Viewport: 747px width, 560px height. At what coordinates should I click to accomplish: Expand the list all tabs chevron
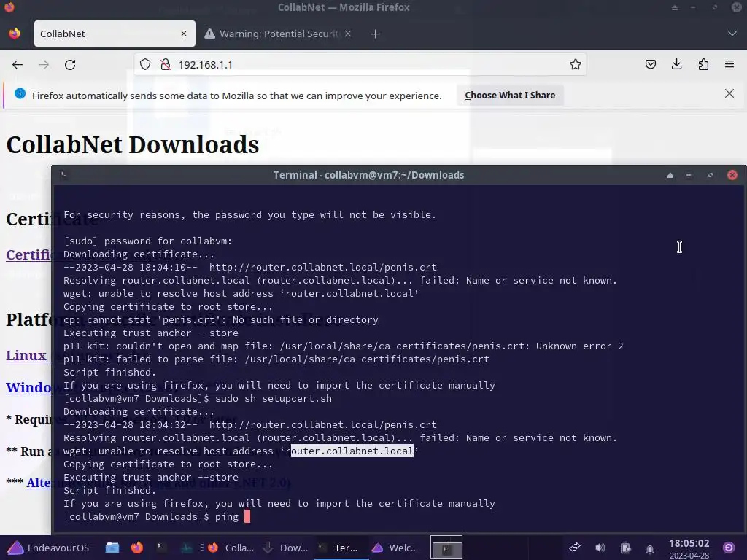pos(732,34)
